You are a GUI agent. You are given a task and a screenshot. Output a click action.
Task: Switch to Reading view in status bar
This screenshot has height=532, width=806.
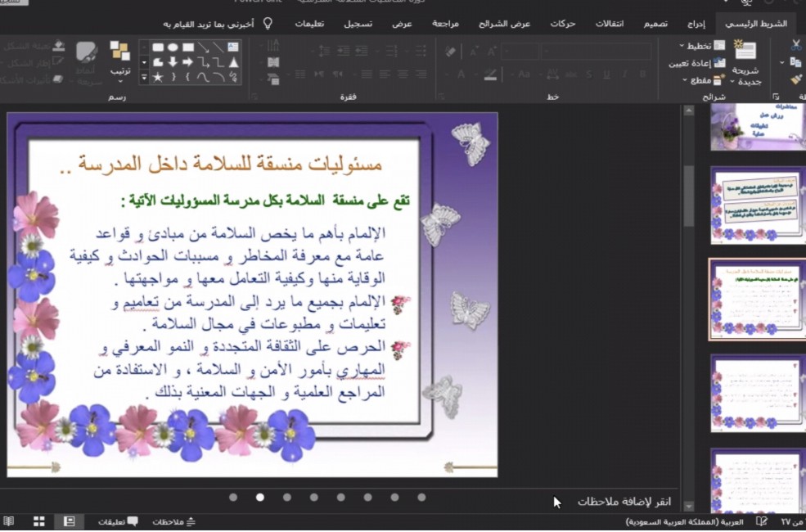8,521
